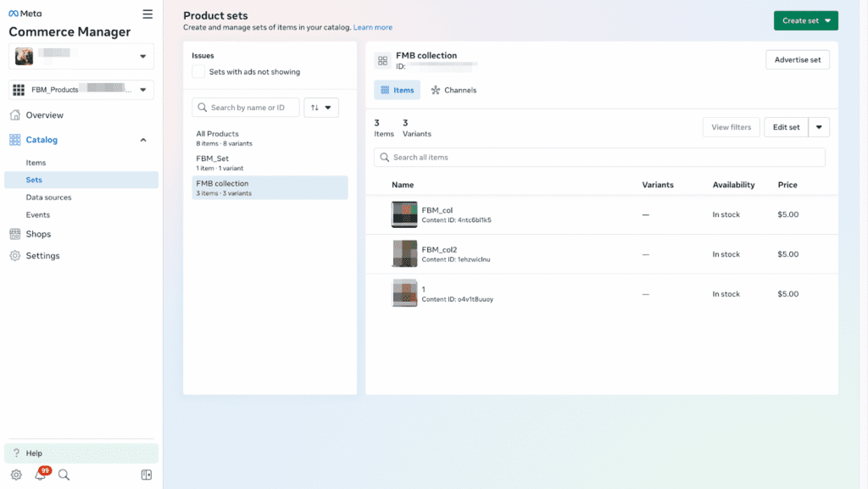868x489 pixels.
Task: Click Content ID o4v1t8uuoy text
Action: (x=457, y=299)
